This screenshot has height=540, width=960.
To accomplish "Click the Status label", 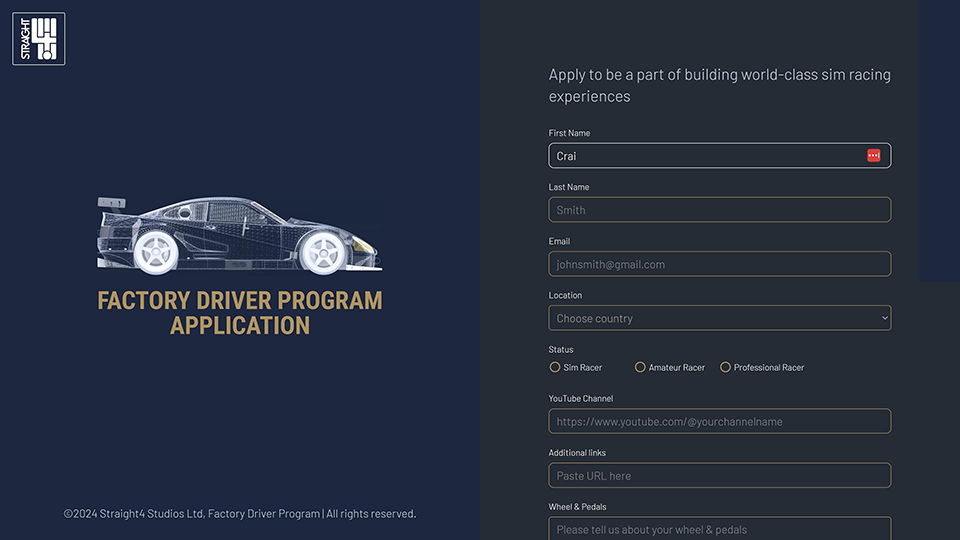I will coord(561,350).
